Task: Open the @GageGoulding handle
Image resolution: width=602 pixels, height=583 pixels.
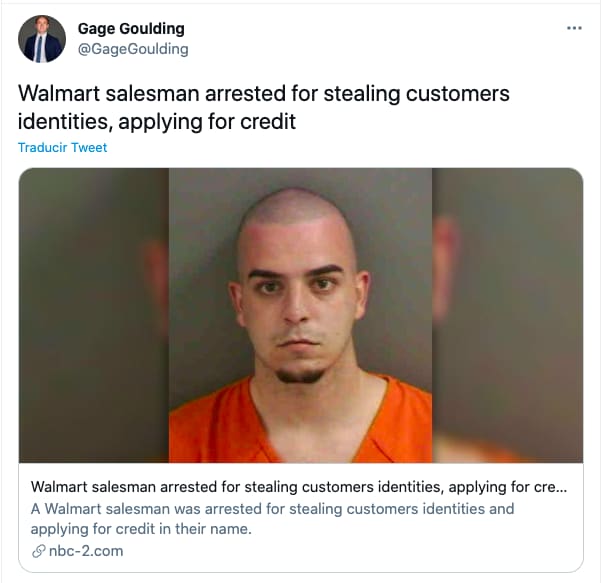Action: click(x=133, y=49)
